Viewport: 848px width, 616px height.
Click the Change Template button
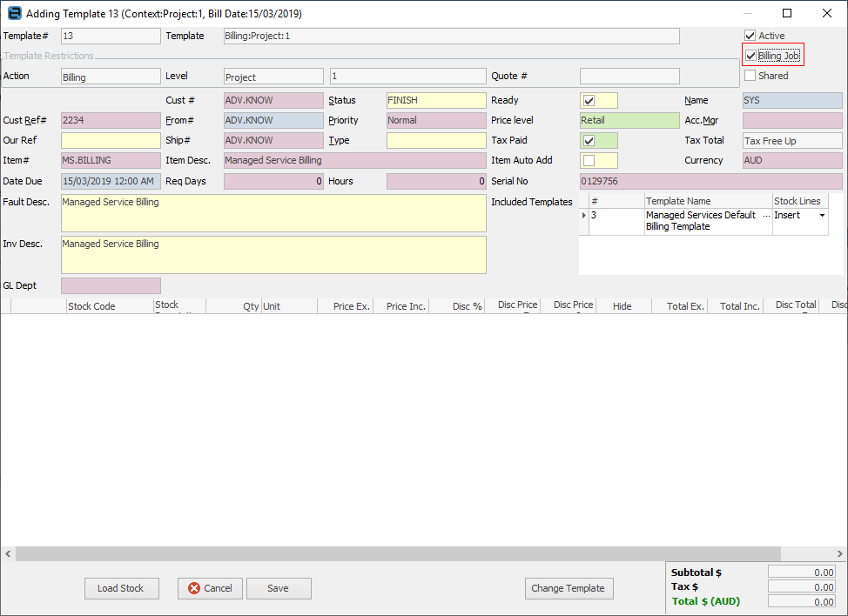coord(569,588)
